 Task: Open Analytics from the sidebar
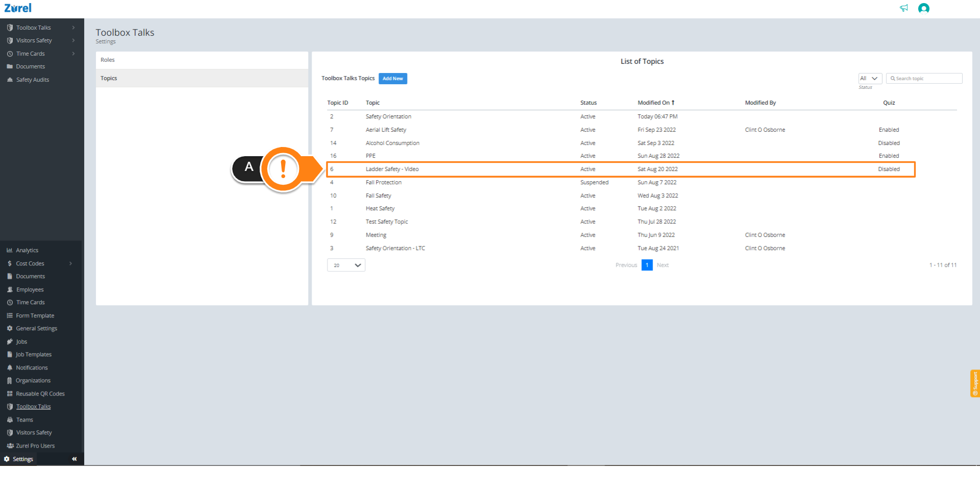(27, 250)
